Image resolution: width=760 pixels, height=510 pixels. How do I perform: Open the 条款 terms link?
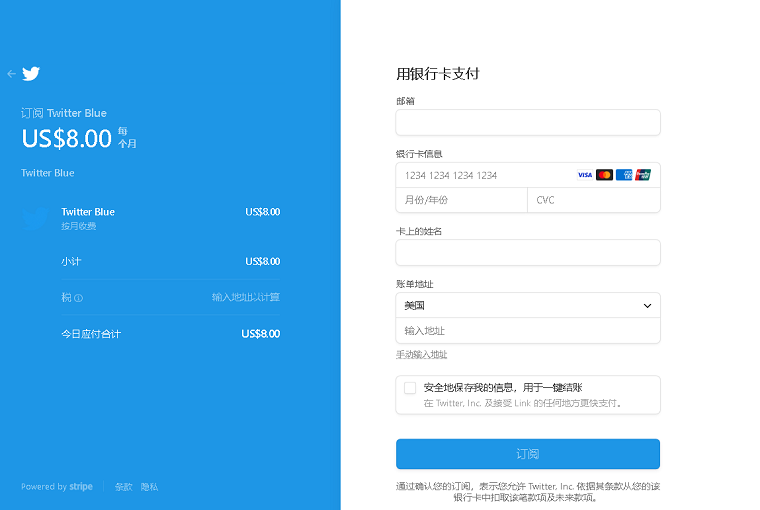coord(123,487)
